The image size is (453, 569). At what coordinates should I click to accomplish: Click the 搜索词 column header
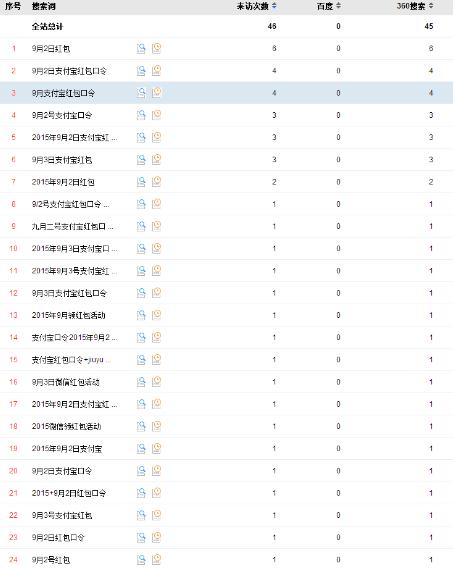point(44,6)
